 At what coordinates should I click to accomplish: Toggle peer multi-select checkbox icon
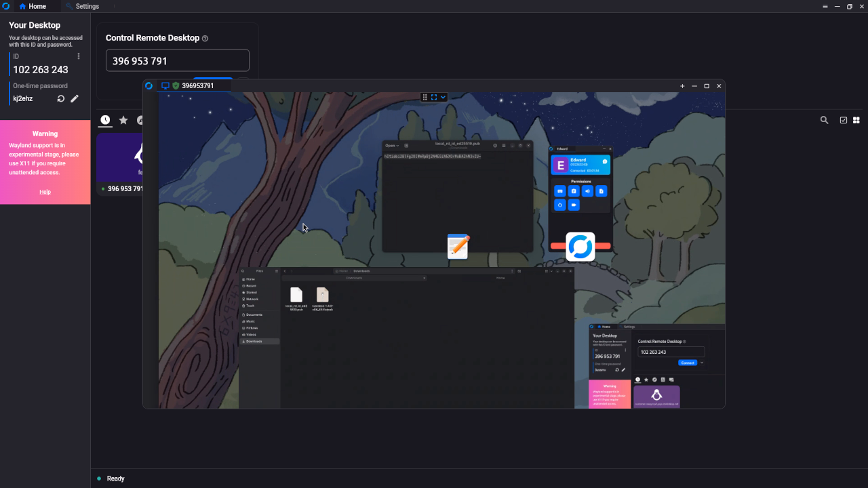click(844, 120)
